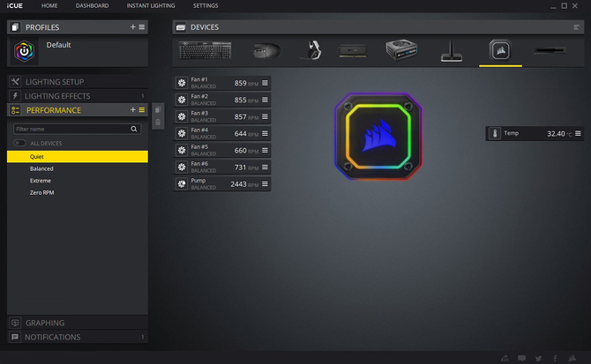Viewport: 591px width, 364px height.
Task: Select the RAM memory module device
Action: click(353, 50)
